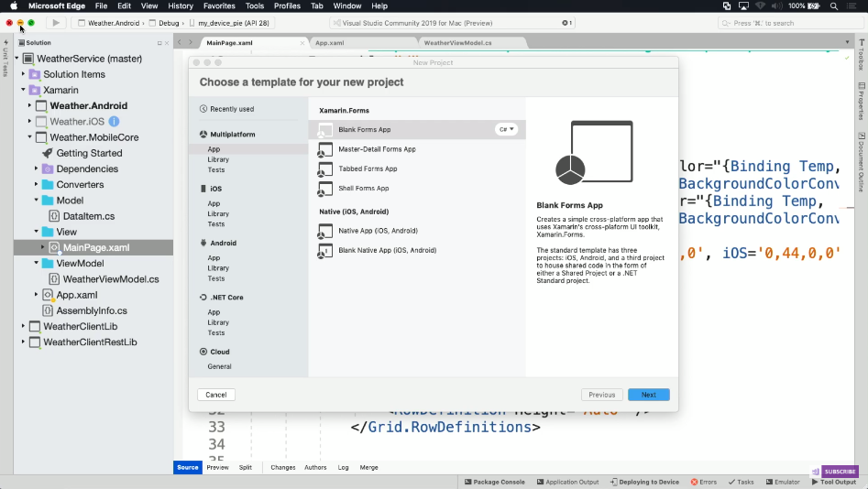Open the Tool Output pad
868x489 pixels.
click(x=834, y=482)
